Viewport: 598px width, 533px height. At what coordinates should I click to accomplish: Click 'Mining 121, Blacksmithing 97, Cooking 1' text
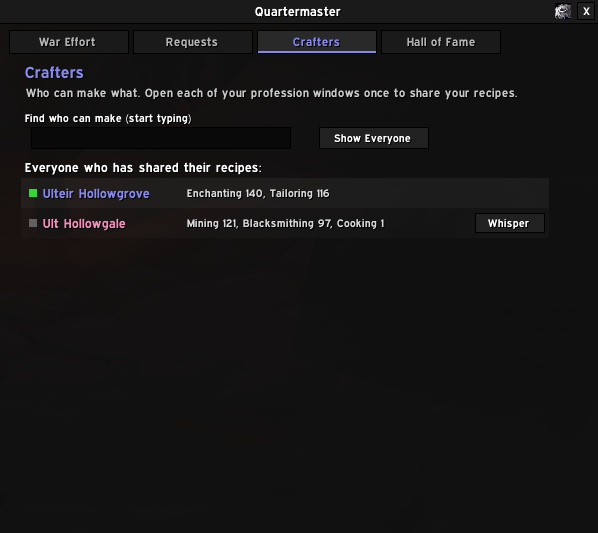pos(285,223)
